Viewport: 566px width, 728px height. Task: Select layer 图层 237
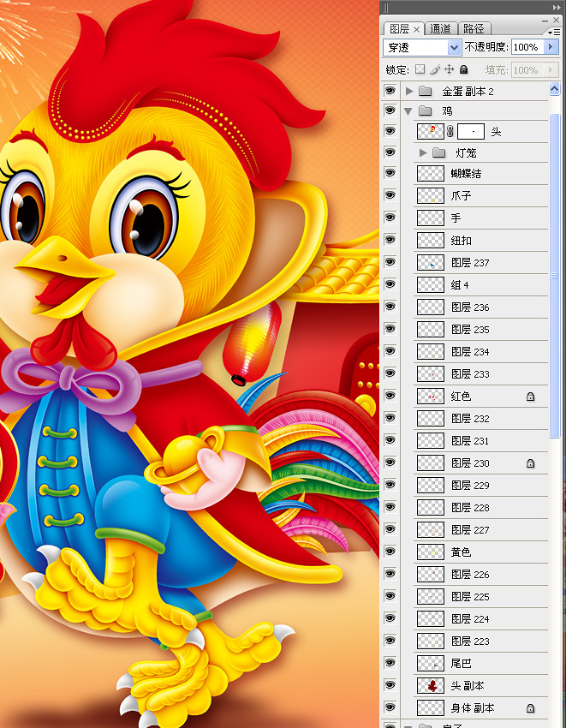(x=480, y=262)
